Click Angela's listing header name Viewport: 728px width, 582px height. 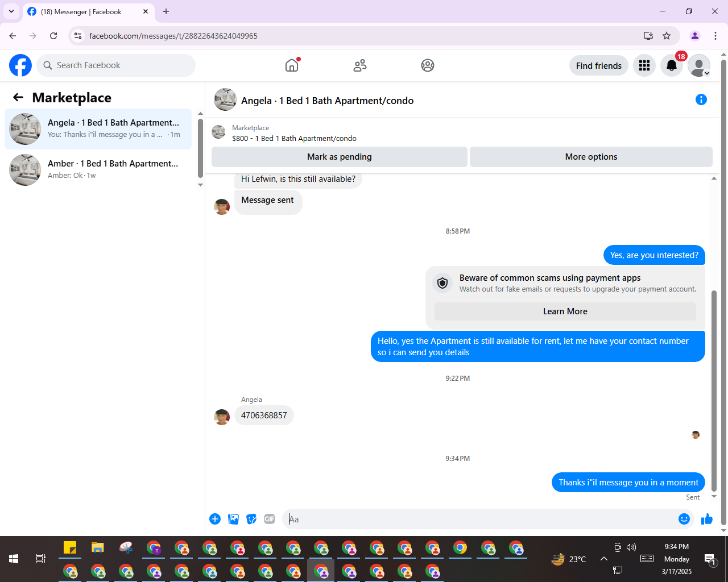tap(328, 101)
